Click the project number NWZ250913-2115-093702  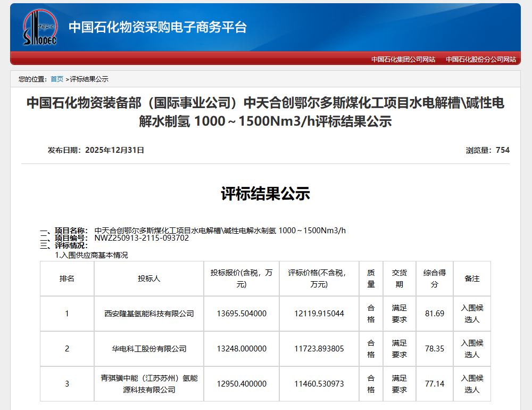pos(142,238)
